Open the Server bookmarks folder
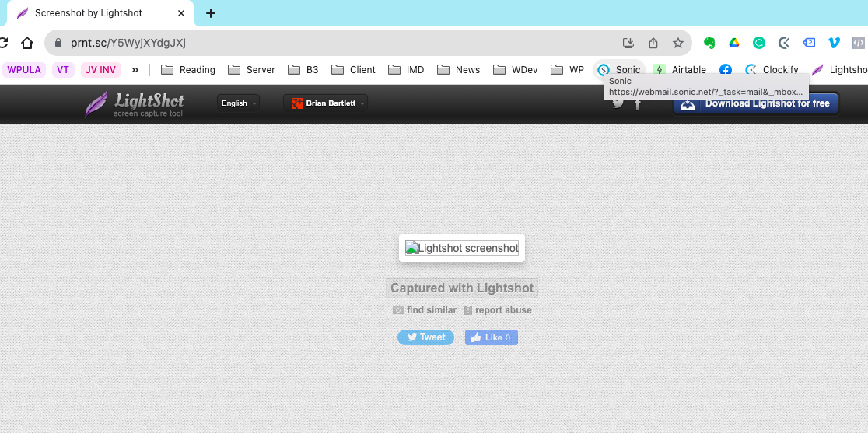 251,70
